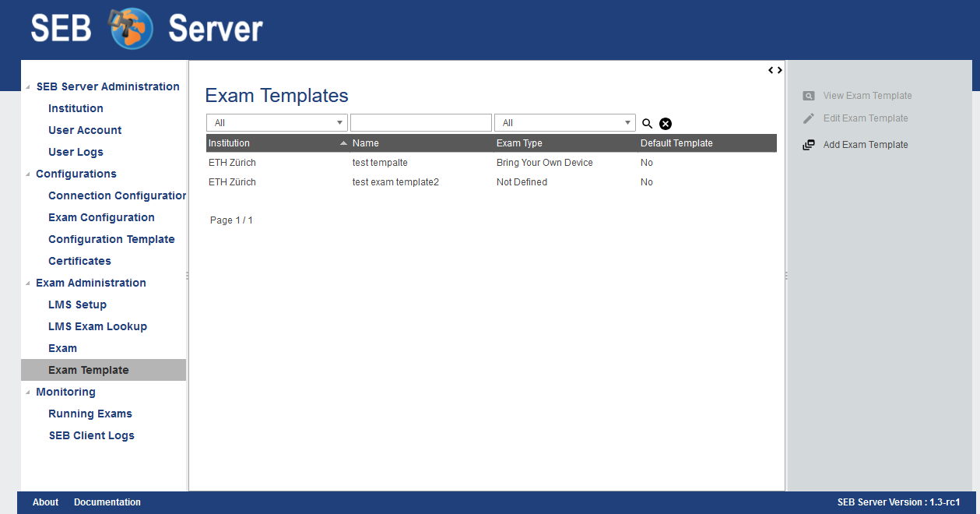Clear filters with the X circle icon
This screenshot has height=514, width=980.
pos(666,123)
